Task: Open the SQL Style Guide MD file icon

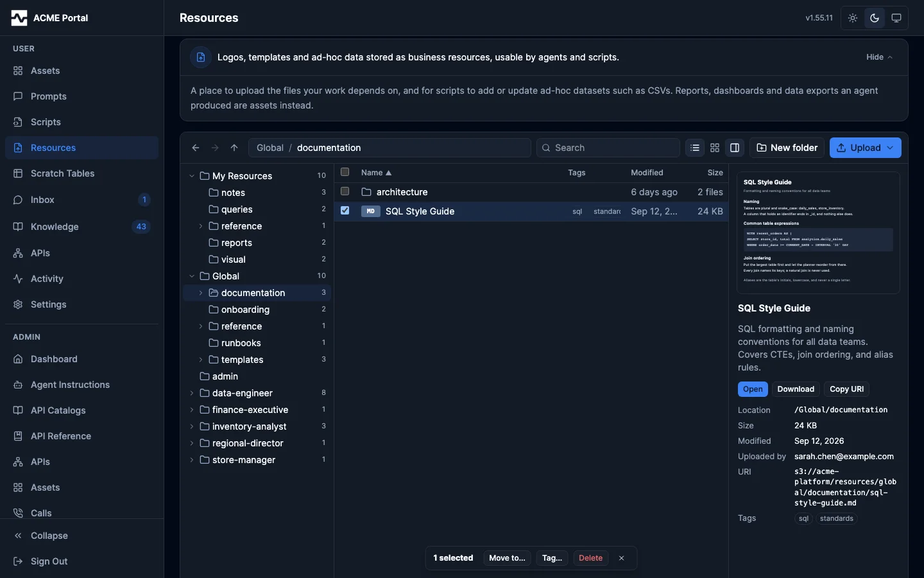Action: 371,211
